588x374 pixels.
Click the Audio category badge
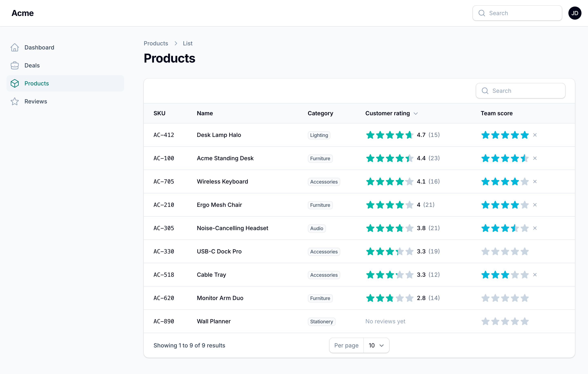click(x=316, y=228)
